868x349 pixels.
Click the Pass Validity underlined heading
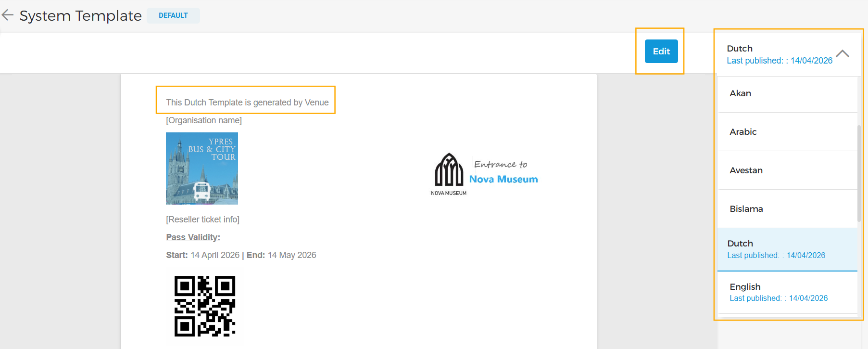click(193, 237)
